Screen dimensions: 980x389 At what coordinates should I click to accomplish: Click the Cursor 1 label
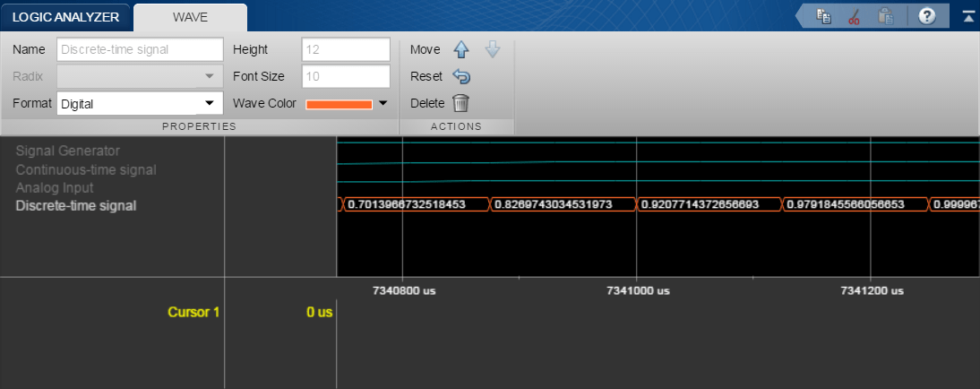click(193, 311)
